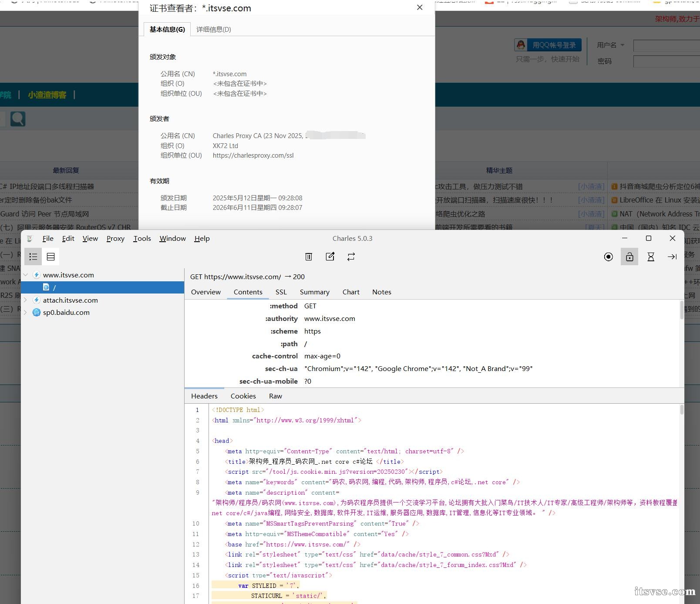This screenshot has height=604, width=700.
Task: Click the magnifier search icon on webpage
Action: coord(18,119)
